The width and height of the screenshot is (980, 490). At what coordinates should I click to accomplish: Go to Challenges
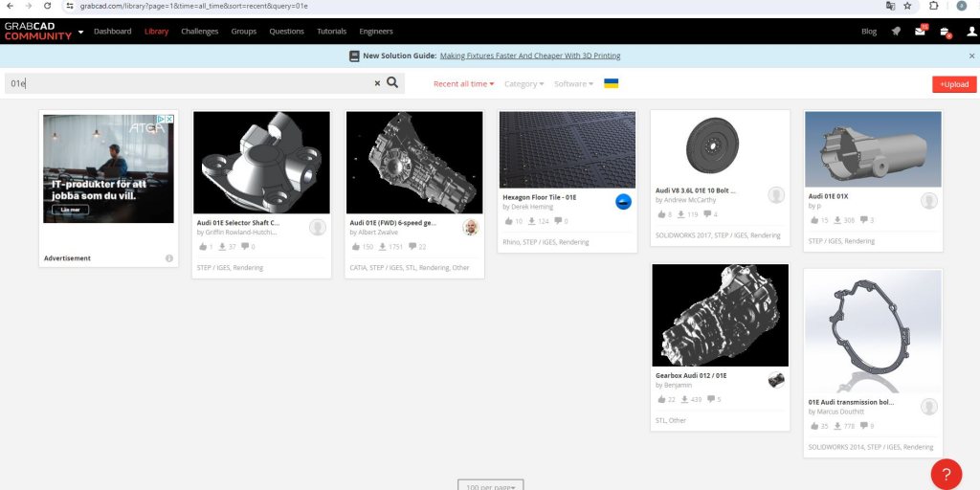(x=199, y=32)
